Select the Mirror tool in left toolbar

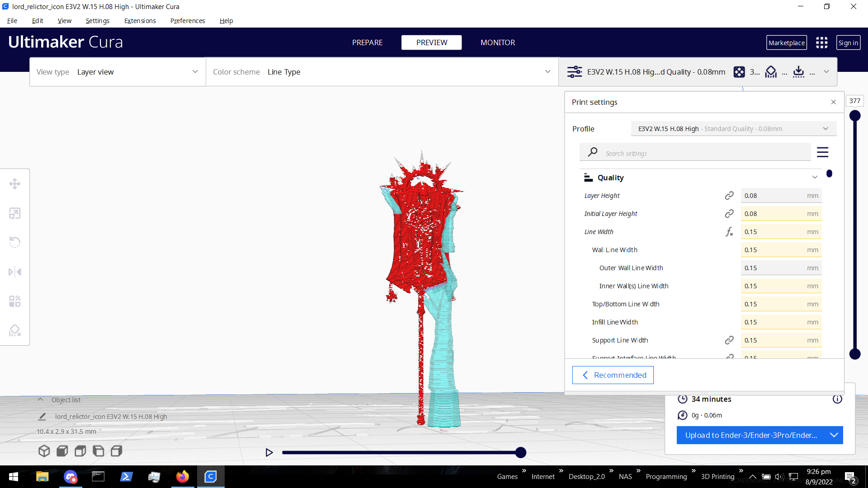pos(15,272)
